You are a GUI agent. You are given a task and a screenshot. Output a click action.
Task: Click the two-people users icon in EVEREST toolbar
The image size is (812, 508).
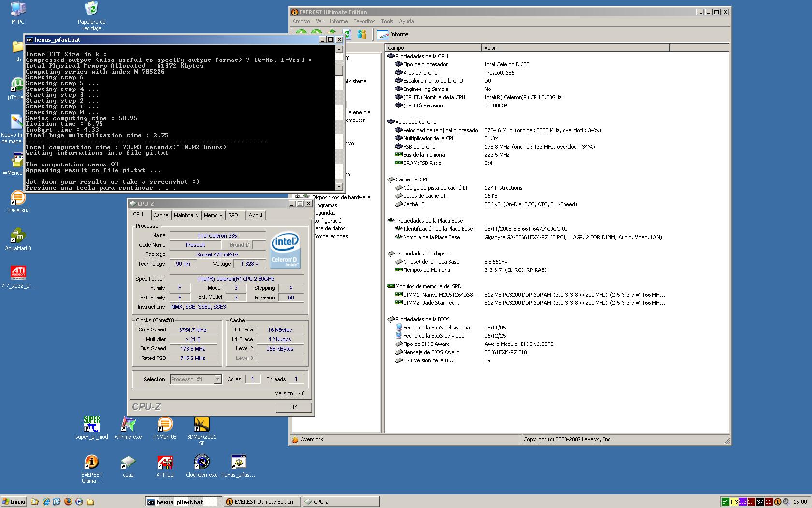[x=362, y=34]
